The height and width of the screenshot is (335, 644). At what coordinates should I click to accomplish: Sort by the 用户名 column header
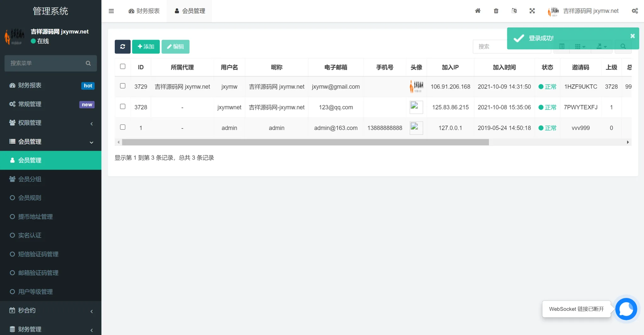click(x=229, y=67)
